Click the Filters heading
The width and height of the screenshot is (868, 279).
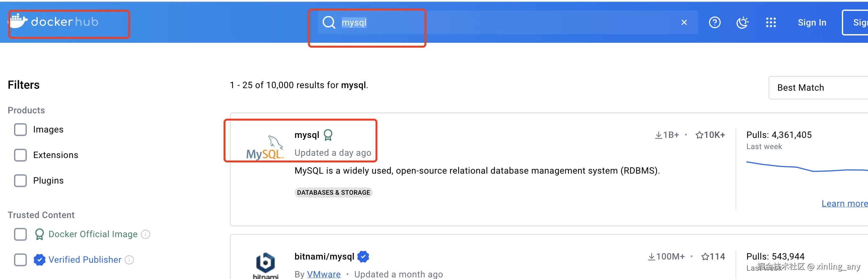(24, 85)
